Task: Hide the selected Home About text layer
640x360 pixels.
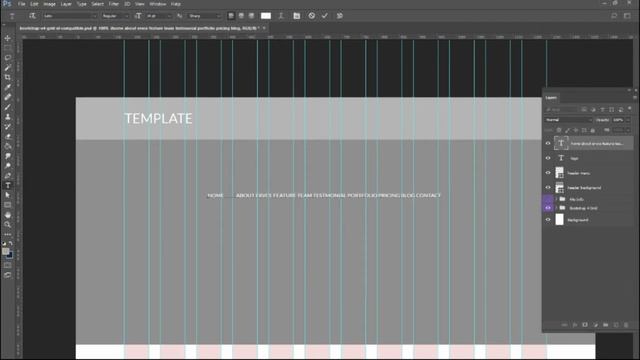Action: [548, 143]
